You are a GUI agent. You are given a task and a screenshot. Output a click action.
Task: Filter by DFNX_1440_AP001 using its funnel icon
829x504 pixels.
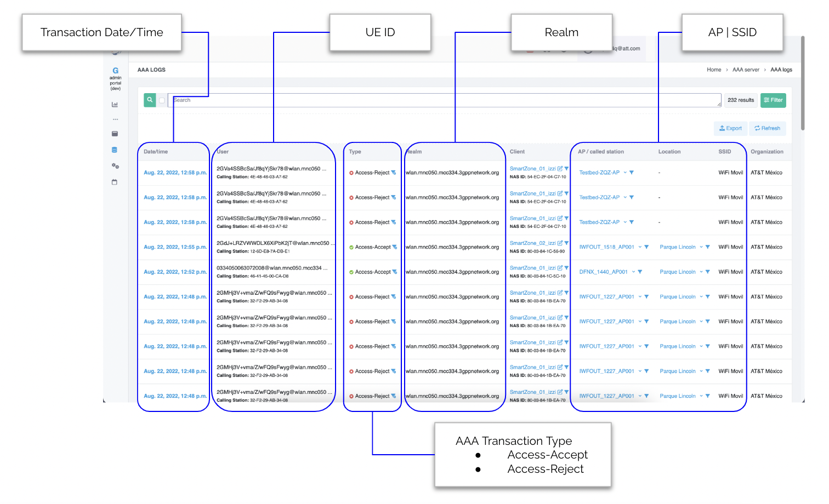640,272
